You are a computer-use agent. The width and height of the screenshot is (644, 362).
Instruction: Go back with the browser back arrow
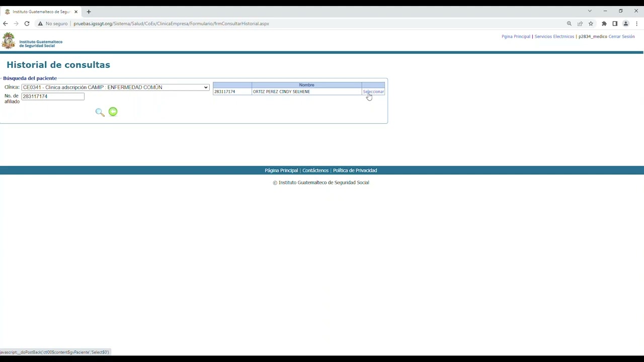pyautogui.click(x=6, y=24)
